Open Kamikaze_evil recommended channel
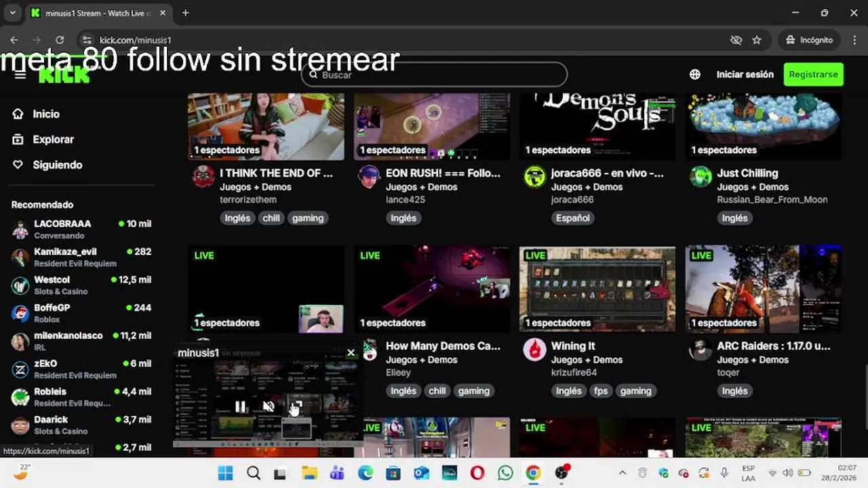The image size is (868, 488). pyautogui.click(x=81, y=257)
